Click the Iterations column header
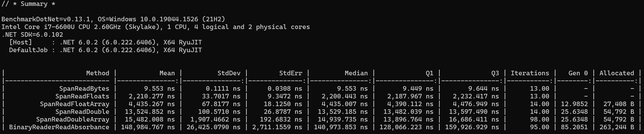 (530, 73)
